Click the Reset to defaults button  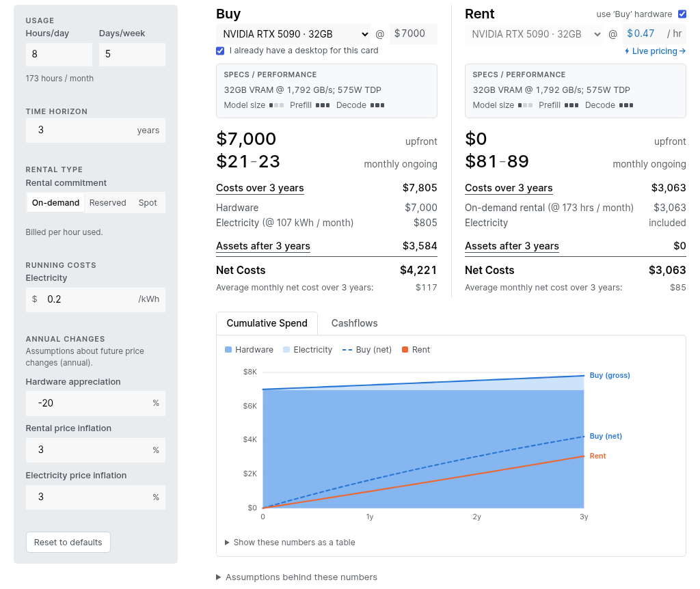[x=68, y=542]
